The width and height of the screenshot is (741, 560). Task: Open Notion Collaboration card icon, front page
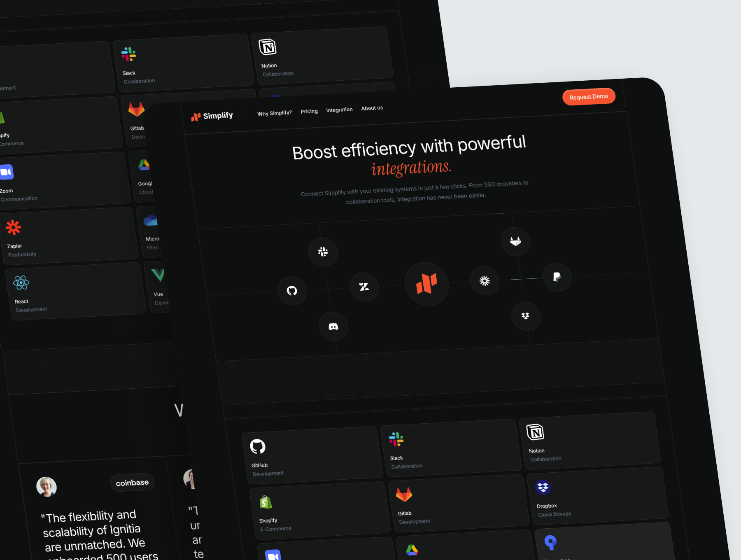point(535,432)
